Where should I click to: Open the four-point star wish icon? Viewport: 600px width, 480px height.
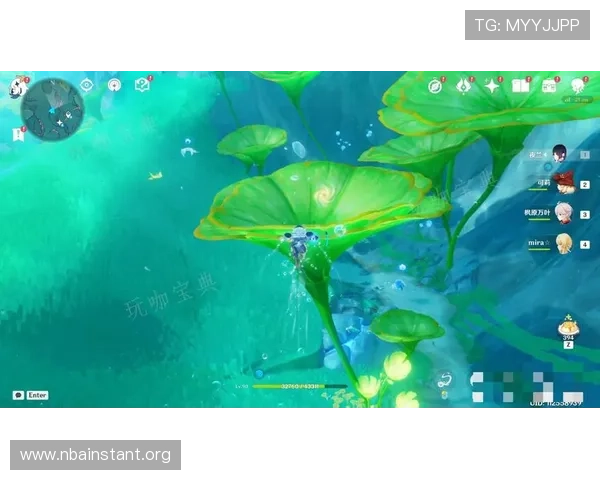(x=492, y=87)
